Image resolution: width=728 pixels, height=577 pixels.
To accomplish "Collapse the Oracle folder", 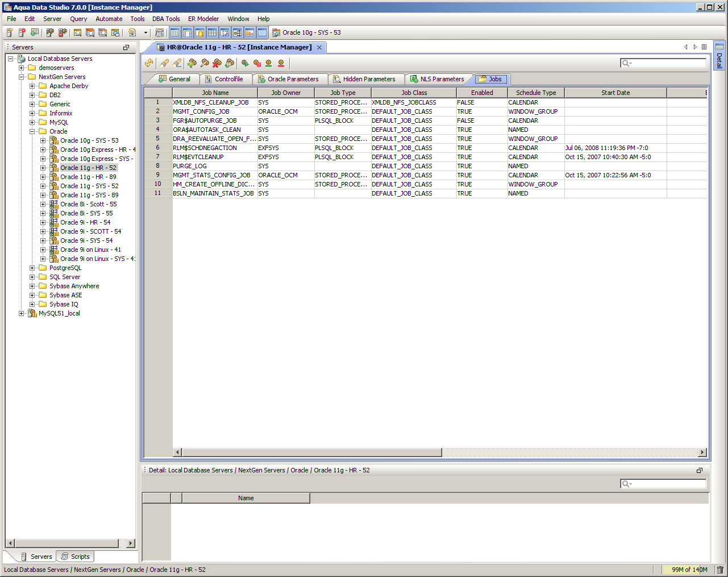I will coord(32,131).
